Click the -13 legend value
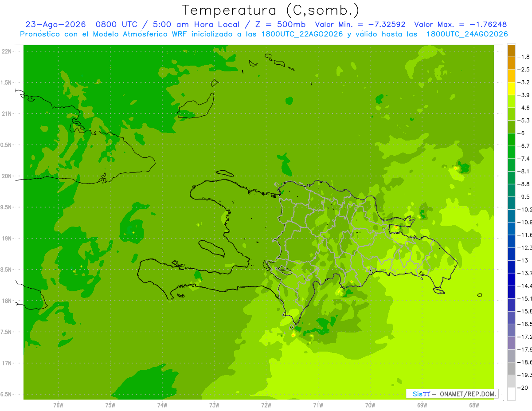532x411 pixels. [x=522, y=260]
